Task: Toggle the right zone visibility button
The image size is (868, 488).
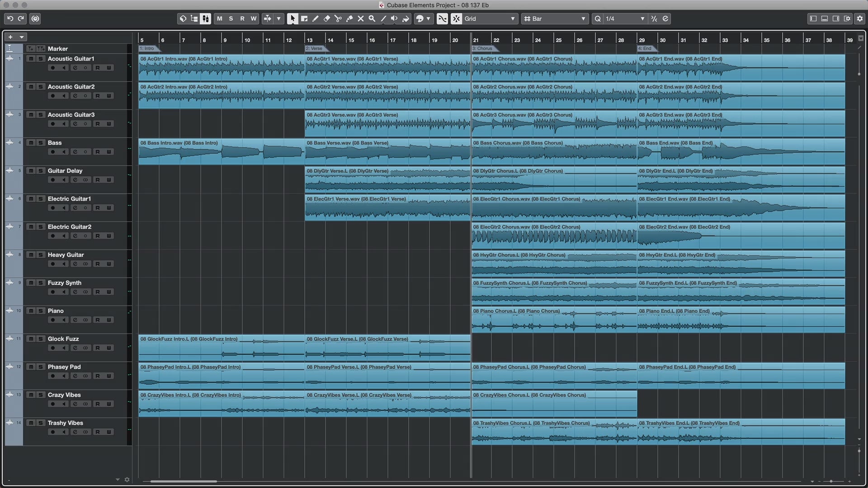Action: 836,19
